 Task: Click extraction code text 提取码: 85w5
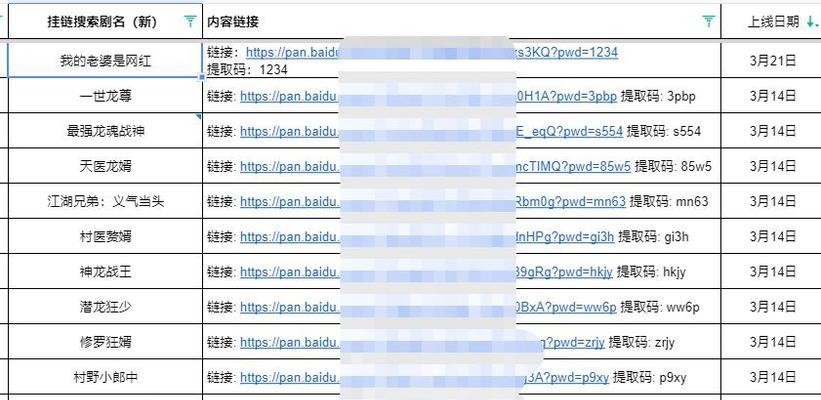click(673, 166)
